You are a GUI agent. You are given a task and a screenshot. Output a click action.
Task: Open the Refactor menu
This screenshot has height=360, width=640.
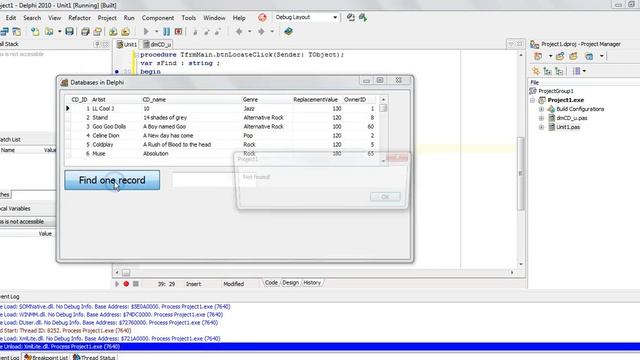79,18
